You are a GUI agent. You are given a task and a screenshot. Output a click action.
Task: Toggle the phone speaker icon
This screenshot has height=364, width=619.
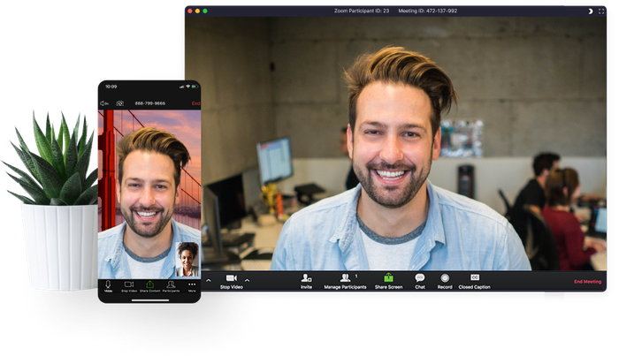[104, 103]
